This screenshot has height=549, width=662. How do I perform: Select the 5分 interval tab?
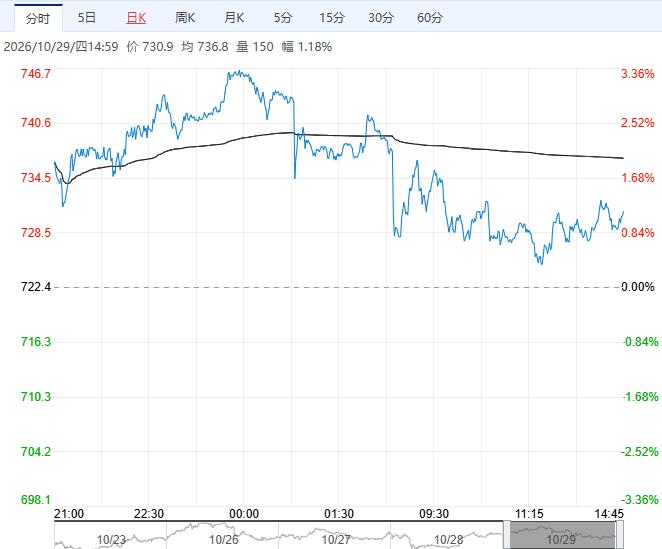(x=283, y=18)
